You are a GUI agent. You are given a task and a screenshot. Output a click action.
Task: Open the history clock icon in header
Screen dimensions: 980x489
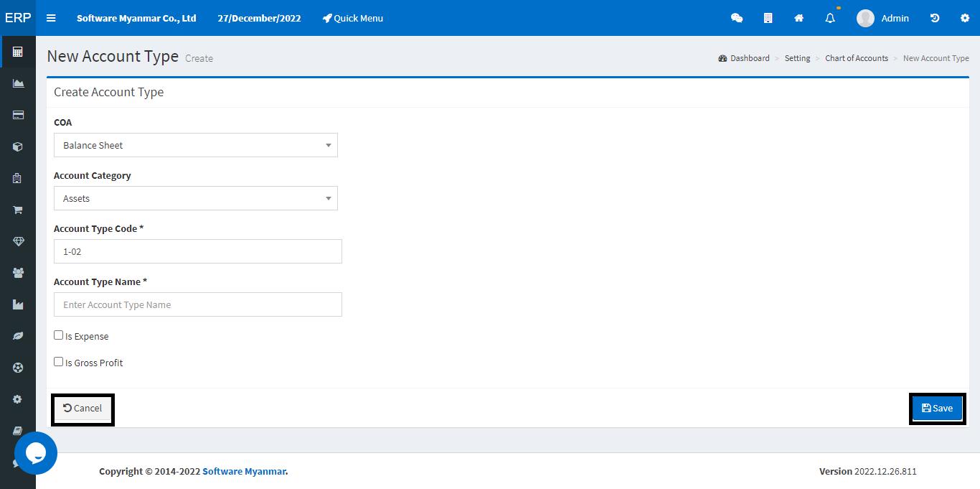(934, 18)
